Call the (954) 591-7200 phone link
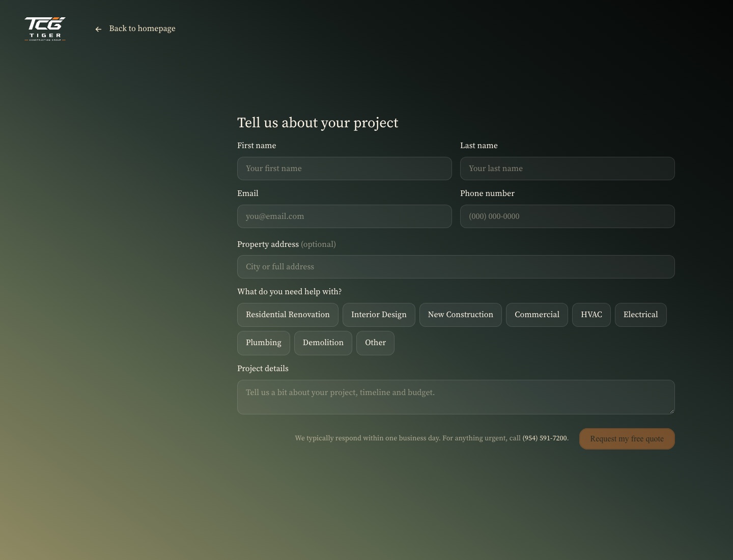 (x=545, y=438)
